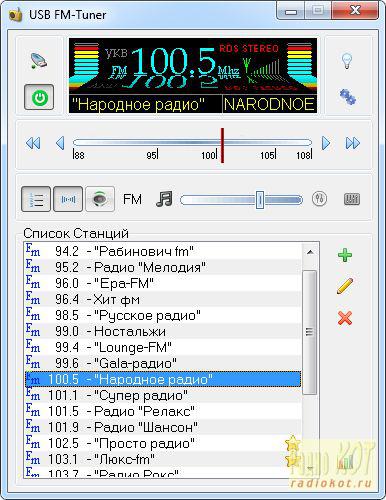Click the red frequency marker needle

pos(222,145)
